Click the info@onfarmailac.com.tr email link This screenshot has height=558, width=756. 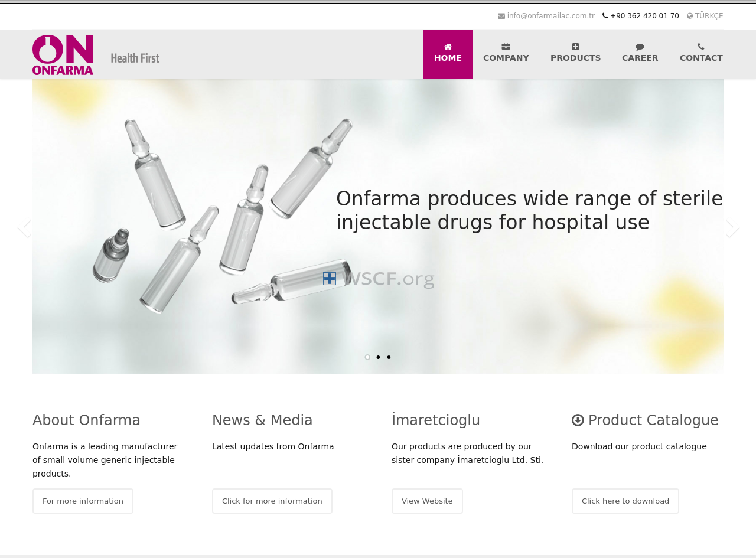pos(550,16)
